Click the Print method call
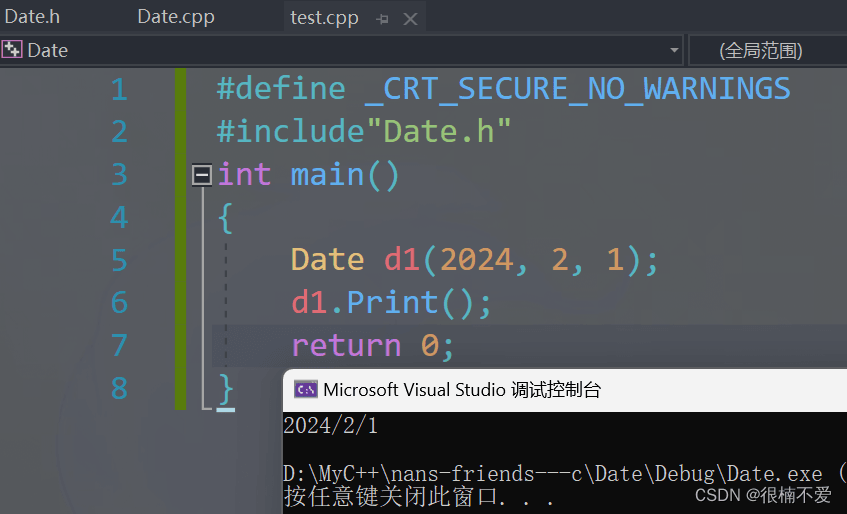 point(392,302)
